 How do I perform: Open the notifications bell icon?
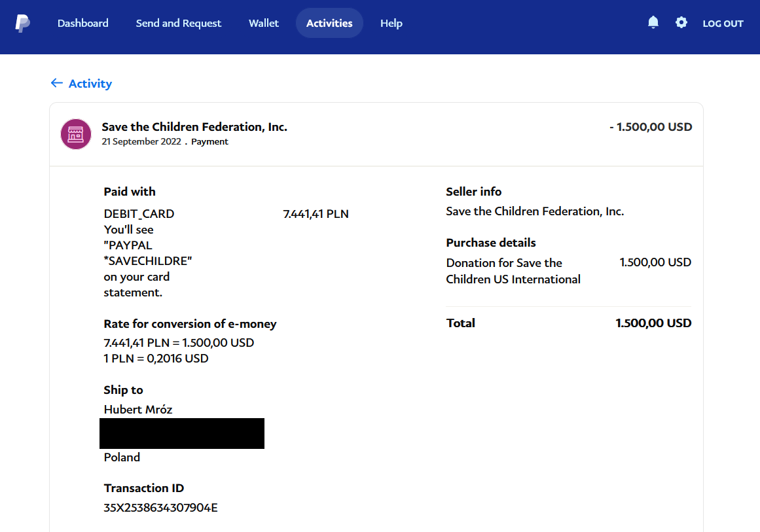(x=653, y=22)
